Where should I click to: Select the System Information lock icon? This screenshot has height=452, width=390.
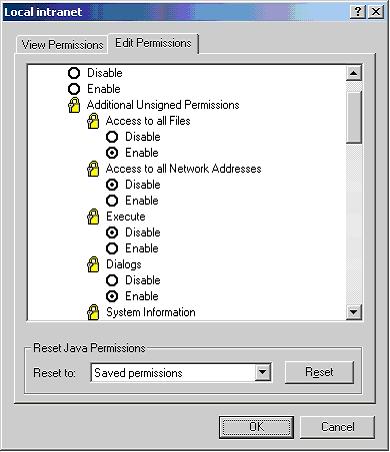(93, 312)
